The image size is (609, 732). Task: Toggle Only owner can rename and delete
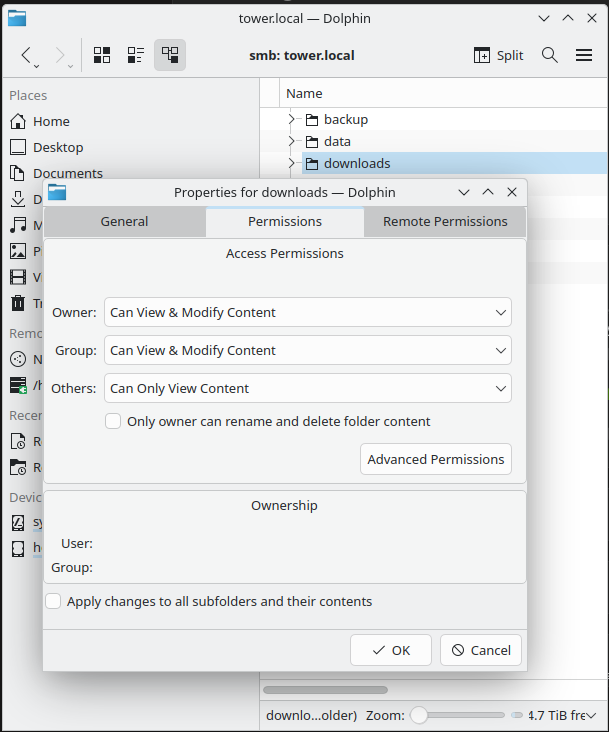point(113,421)
